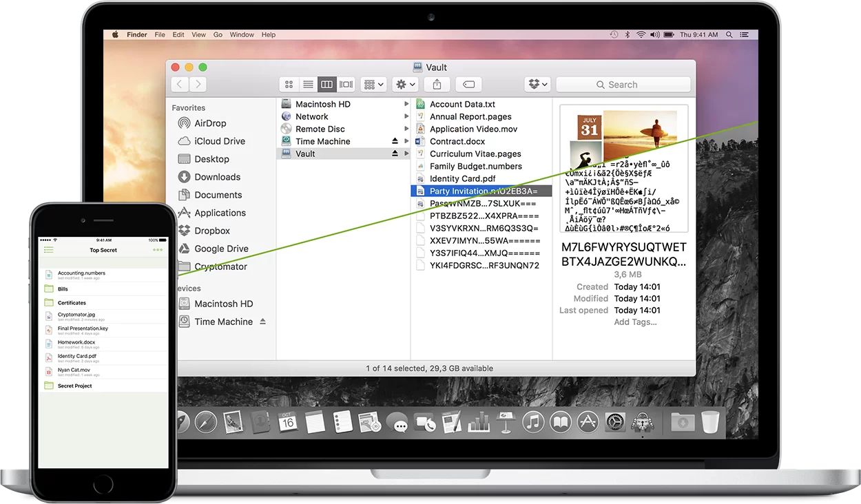The height and width of the screenshot is (504, 861).
Task: Switch Finder to icon view
Action: (289, 84)
